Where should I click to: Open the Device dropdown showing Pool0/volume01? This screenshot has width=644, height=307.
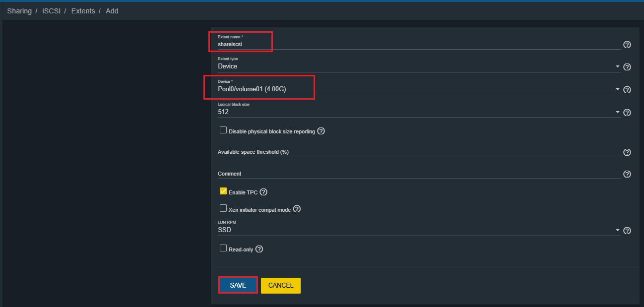[417, 89]
